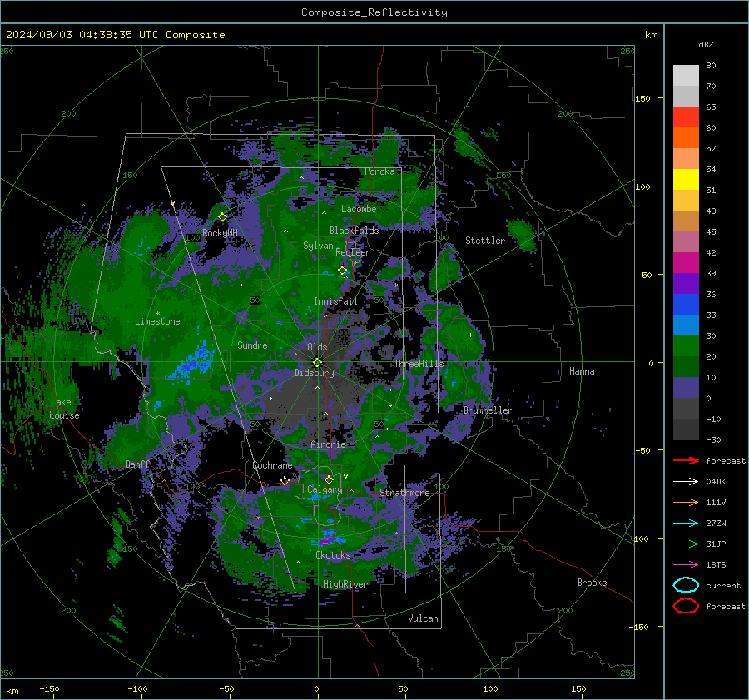Click the Okotoks city label

(x=333, y=555)
